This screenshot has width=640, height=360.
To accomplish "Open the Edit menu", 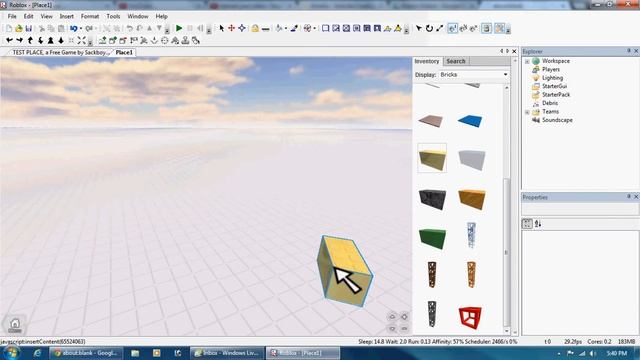I will (x=28, y=16).
